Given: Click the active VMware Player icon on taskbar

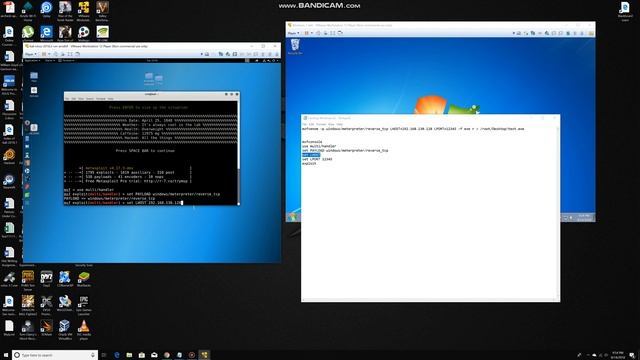Looking at the screenshot, I should pos(204,355).
